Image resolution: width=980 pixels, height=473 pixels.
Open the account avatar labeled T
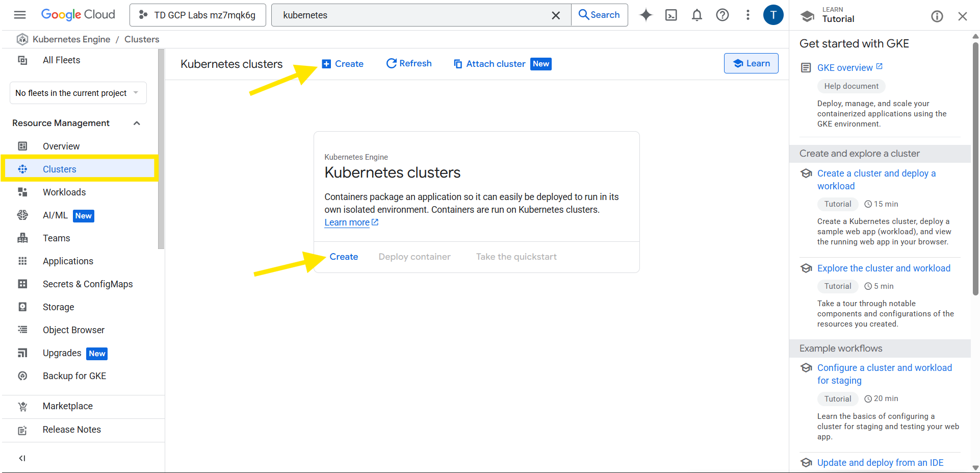773,15
